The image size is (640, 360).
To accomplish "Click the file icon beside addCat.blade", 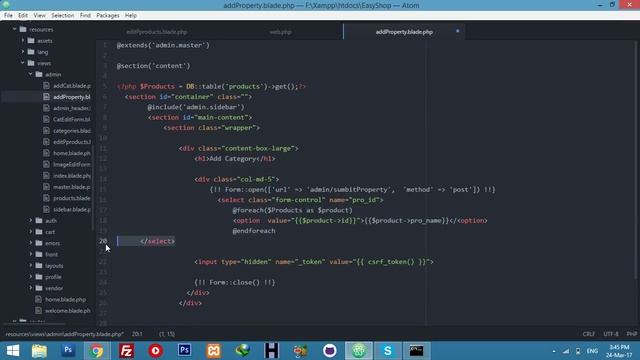I will pos(46,85).
